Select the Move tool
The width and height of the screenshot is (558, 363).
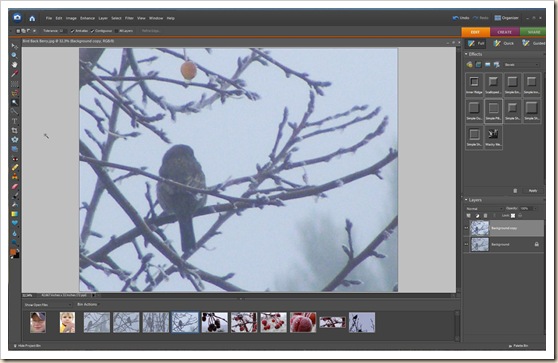point(15,46)
